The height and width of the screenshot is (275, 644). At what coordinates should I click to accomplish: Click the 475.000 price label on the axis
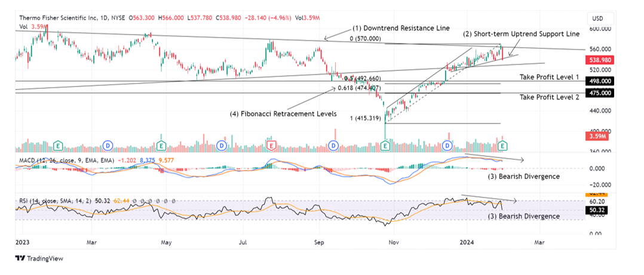(601, 93)
